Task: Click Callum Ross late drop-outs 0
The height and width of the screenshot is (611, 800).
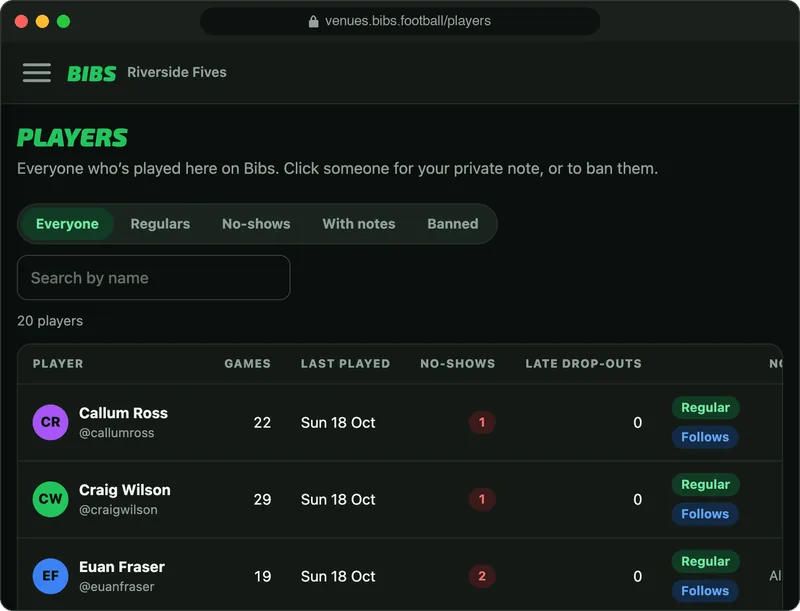Action: pyautogui.click(x=637, y=423)
